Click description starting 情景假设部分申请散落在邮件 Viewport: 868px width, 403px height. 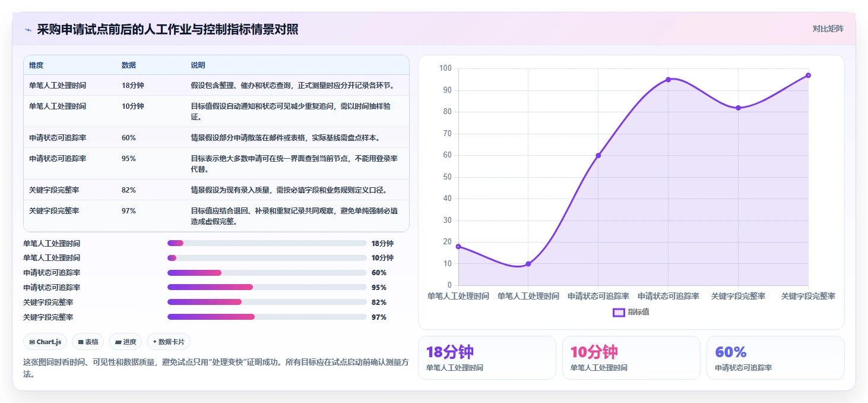pyautogui.click(x=285, y=138)
